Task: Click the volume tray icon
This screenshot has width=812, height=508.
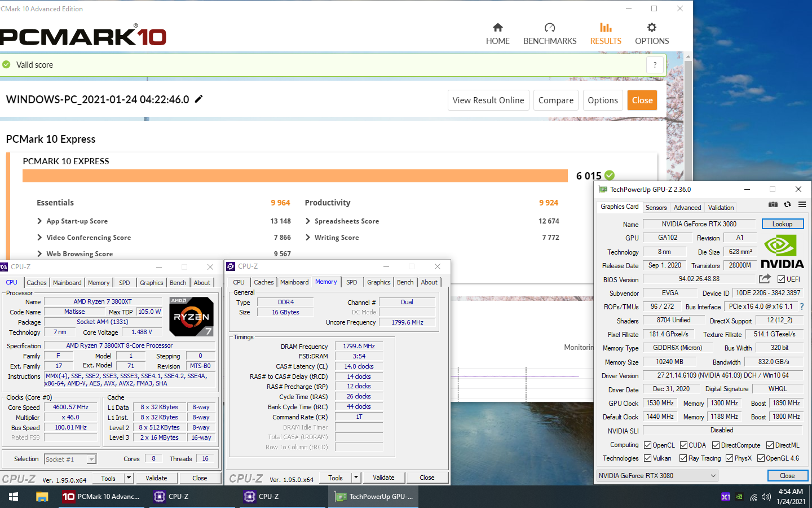Action: [766, 497]
